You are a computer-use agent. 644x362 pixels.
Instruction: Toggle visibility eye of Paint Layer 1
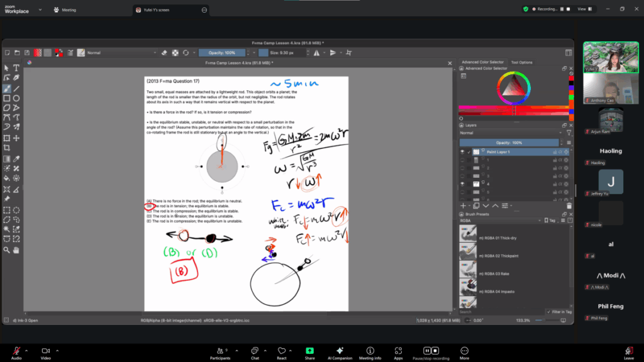pos(462,152)
